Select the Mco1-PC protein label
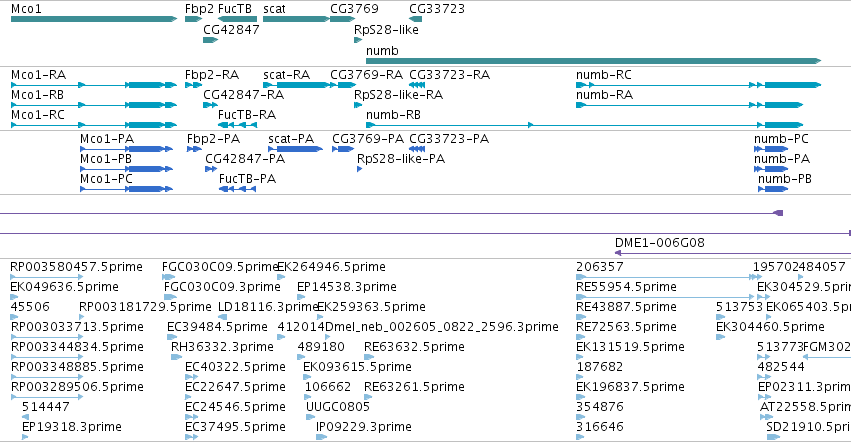 [106, 179]
